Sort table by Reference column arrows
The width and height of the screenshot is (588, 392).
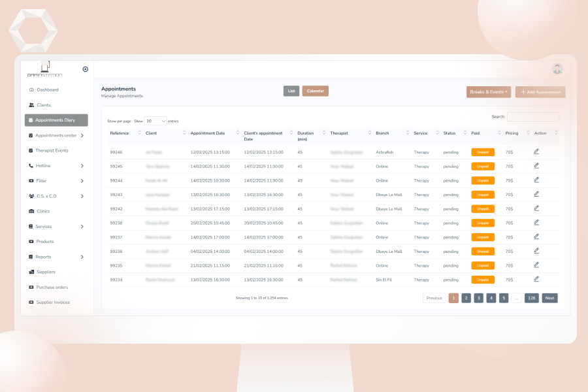point(140,133)
